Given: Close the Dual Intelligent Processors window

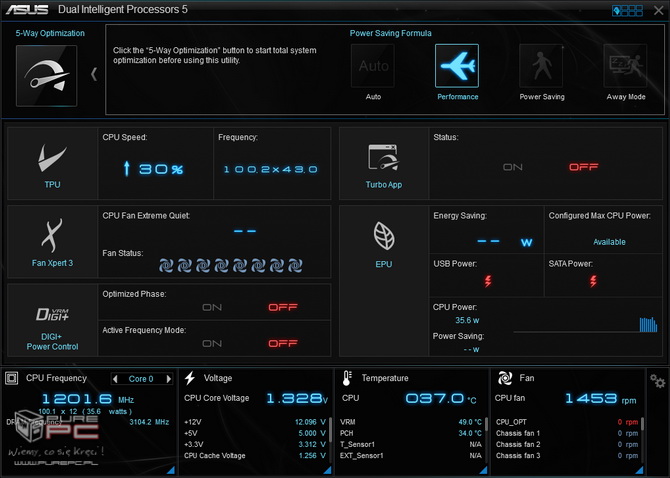Looking at the screenshot, I should [658, 11].
